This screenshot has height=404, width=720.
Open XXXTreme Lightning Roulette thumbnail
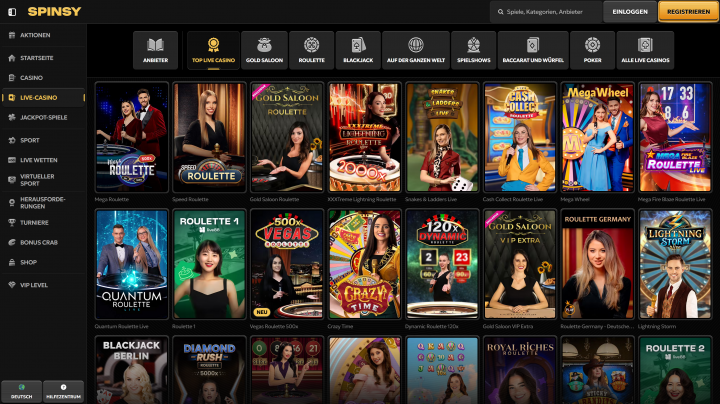(x=365, y=137)
